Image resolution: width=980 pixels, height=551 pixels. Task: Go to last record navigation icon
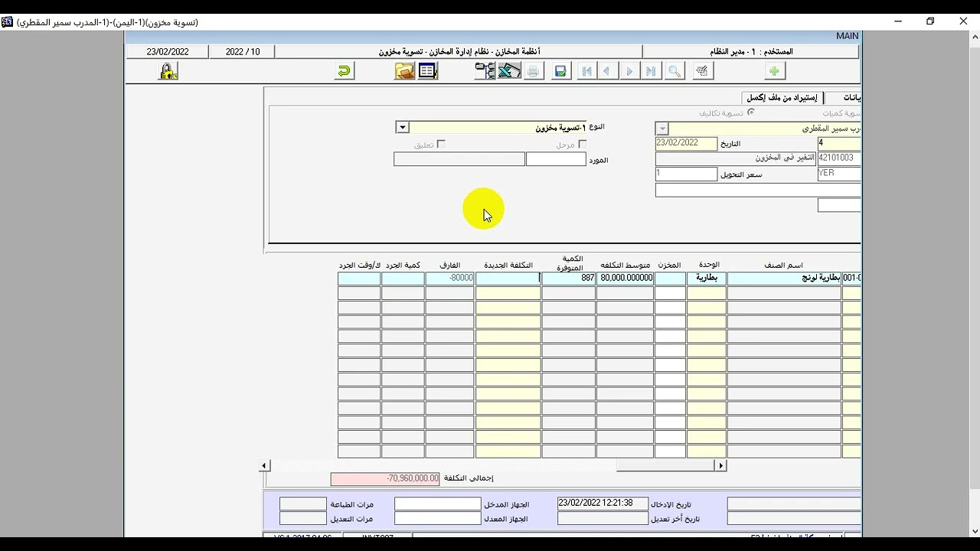(x=651, y=71)
